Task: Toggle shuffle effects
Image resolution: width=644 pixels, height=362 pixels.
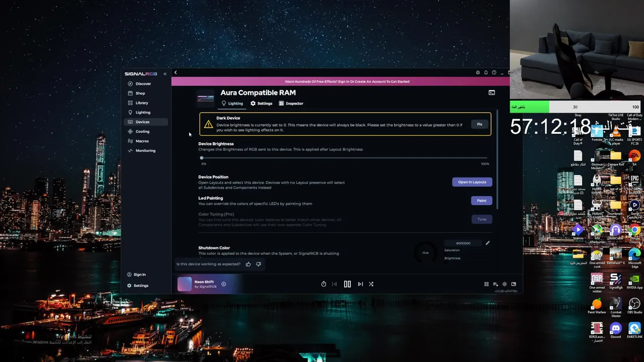Action: [371, 284]
